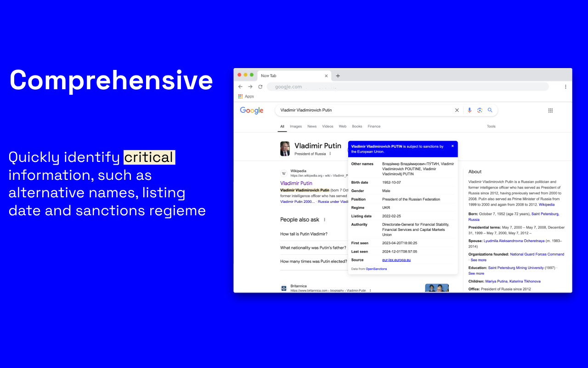The width and height of the screenshot is (588, 368).
Task: Start voice search with microphone icon
Action: point(469,110)
